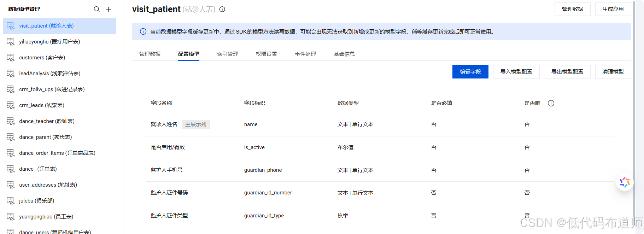Switch to the 基础信息 tab

point(344,54)
